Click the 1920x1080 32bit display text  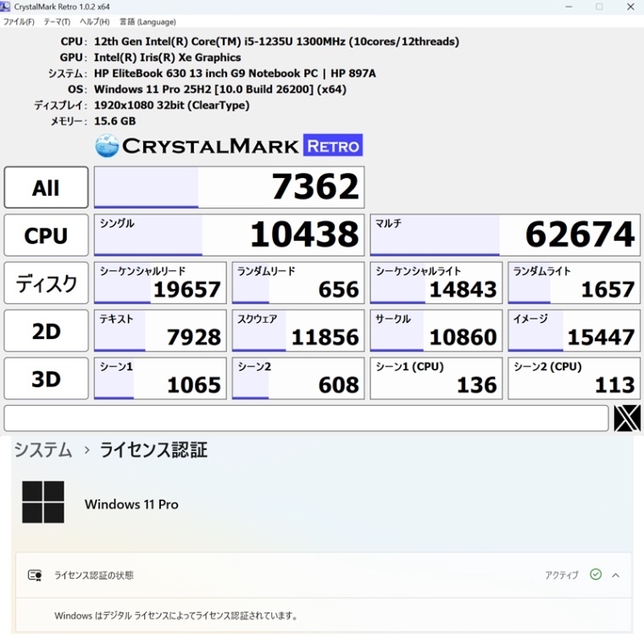click(x=172, y=106)
